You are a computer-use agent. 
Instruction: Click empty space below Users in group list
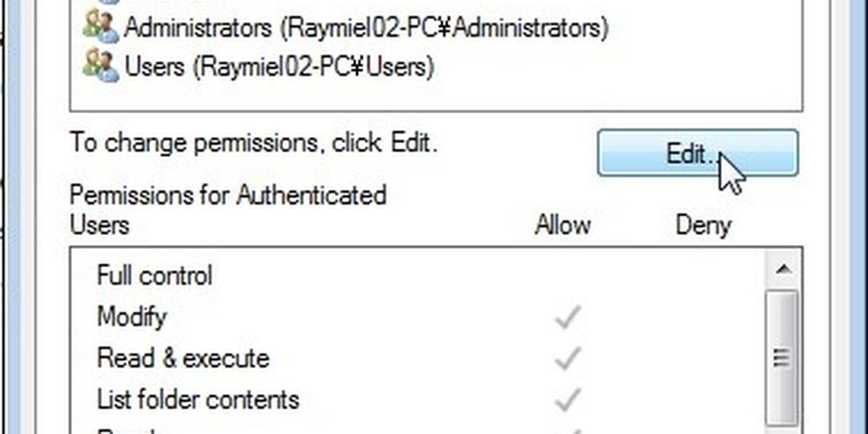click(x=436, y=97)
